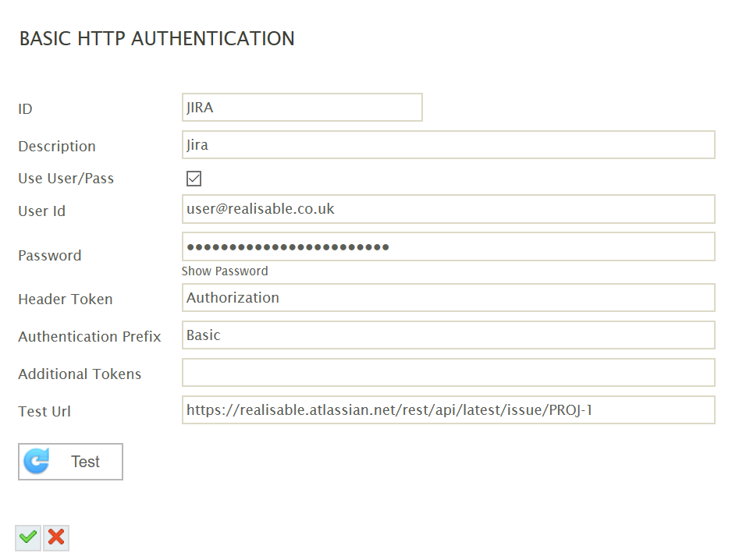
Task: Click the Show Password link
Action: [225, 271]
